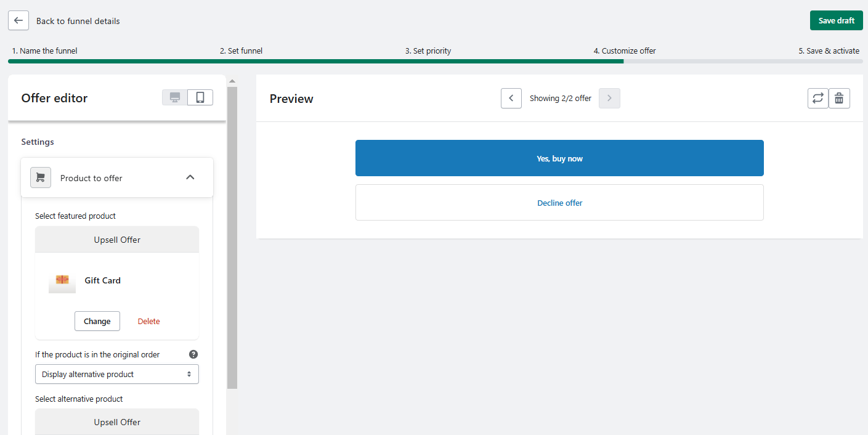This screenshot has width=868, height=435.
Task: Switch to desktop preview icon
Action: (175, 97)
